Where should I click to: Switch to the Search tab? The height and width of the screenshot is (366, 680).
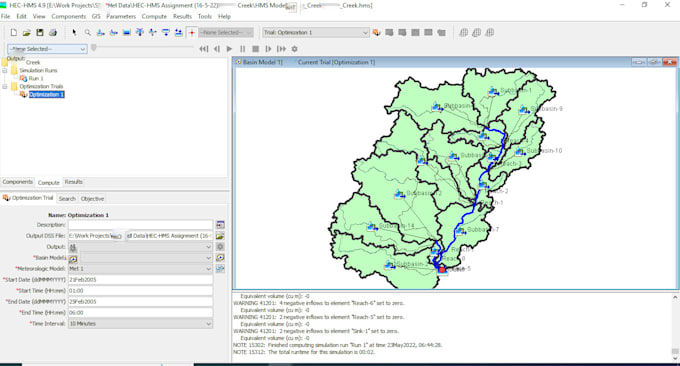pyautogui.click(x=67, y=199)
